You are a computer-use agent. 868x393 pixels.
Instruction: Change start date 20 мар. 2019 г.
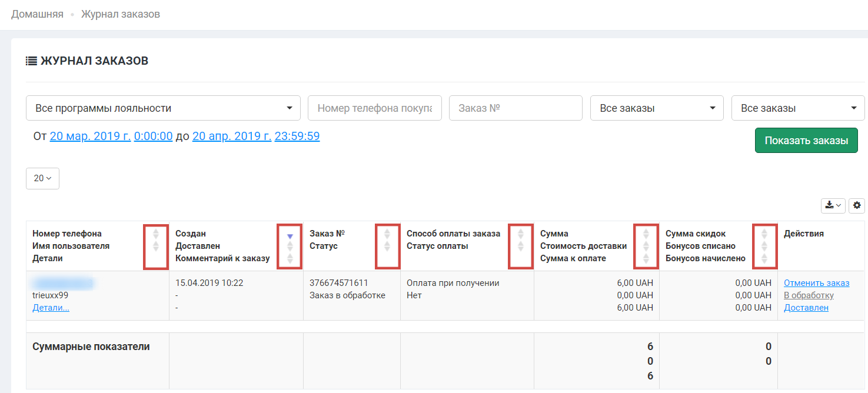(x=91, y=136)
